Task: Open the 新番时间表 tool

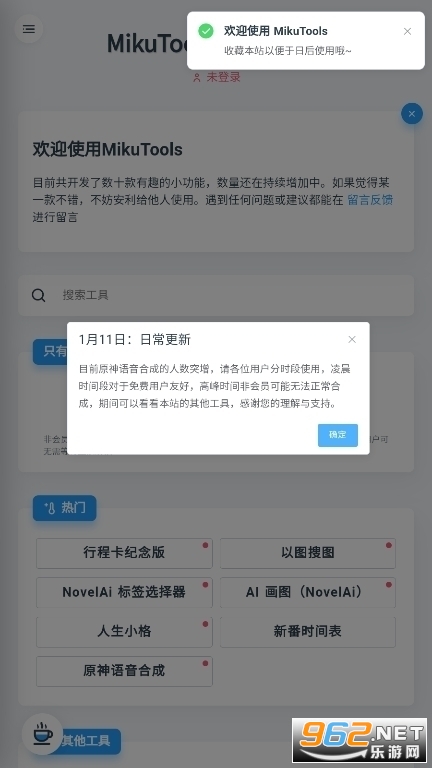Action: pyautogui.click(x=308, y=631)
